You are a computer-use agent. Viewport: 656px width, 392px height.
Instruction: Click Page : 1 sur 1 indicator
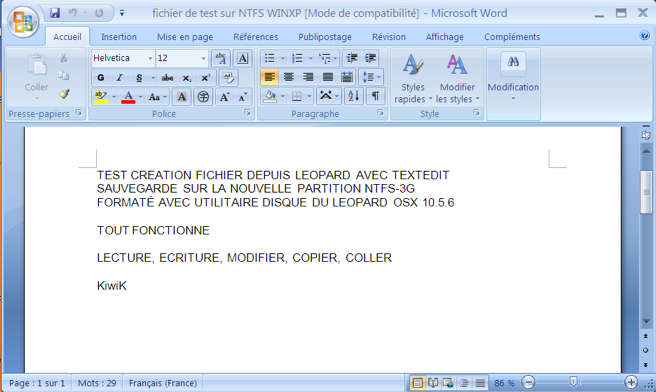click(x=37, y=383)
